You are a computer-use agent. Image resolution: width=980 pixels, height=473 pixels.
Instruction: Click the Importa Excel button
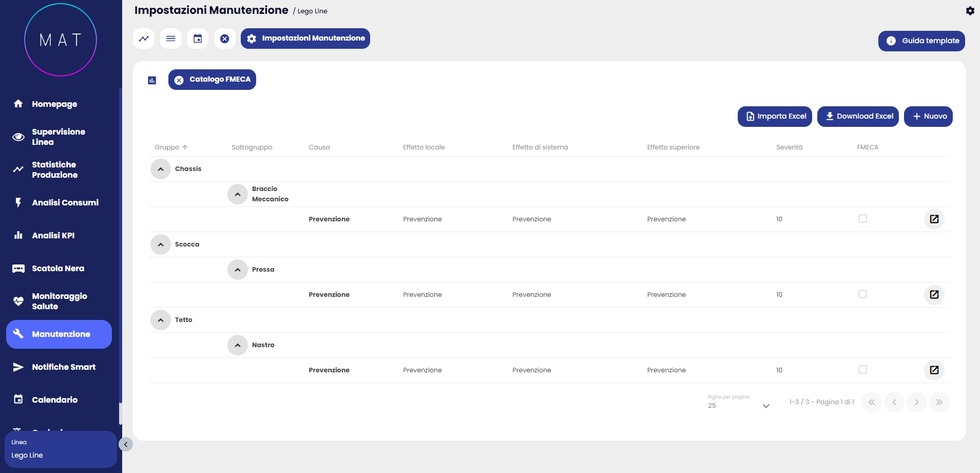click(775, 117)
